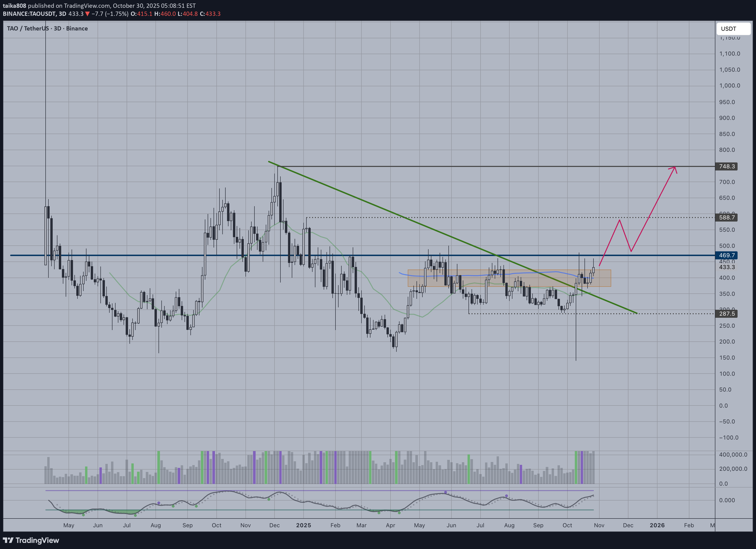This screenshot has height=549, width=756.
Task: Click the 287.5 support price label
Action: [x=727, y=314]
